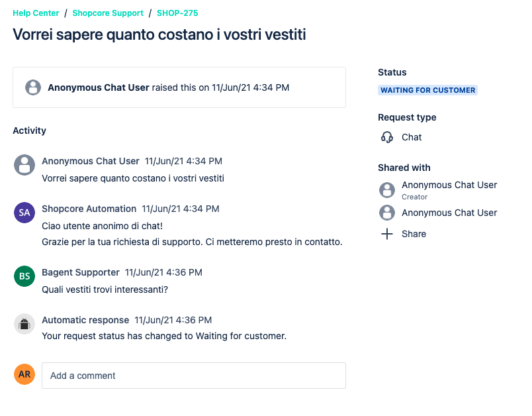Click the Chat headset request type icon
Image resolution: width=532 pixels, height=416 pixels.
[387, 137]
